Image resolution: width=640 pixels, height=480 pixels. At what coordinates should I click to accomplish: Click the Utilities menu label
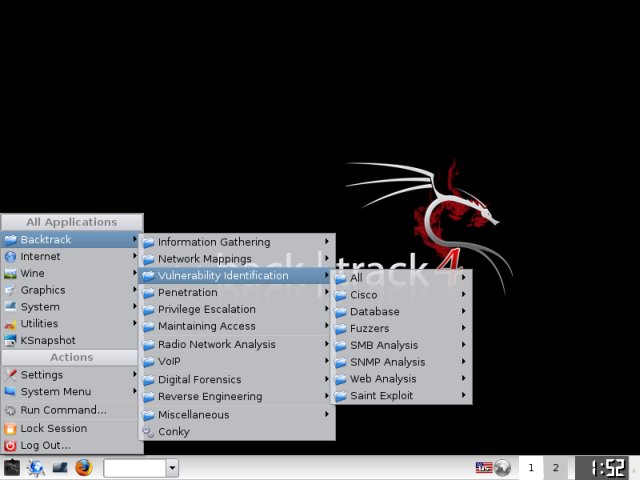[39, 324]
